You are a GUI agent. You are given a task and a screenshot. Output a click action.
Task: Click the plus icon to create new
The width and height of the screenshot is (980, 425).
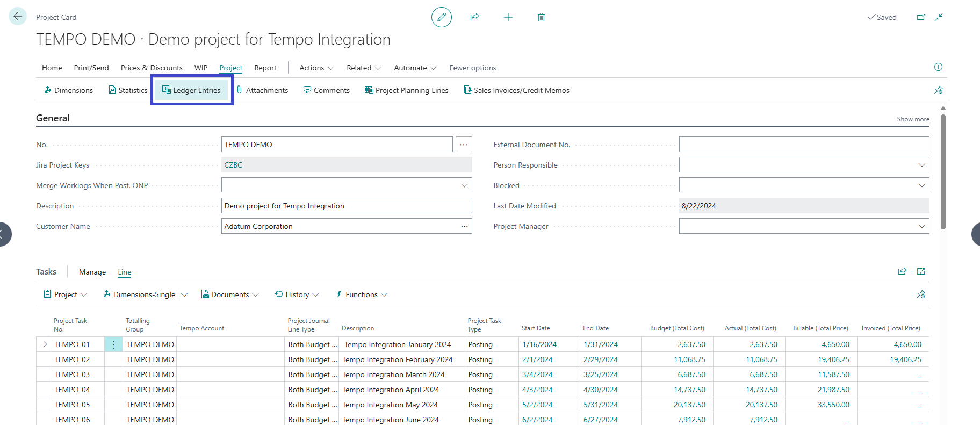508,17
